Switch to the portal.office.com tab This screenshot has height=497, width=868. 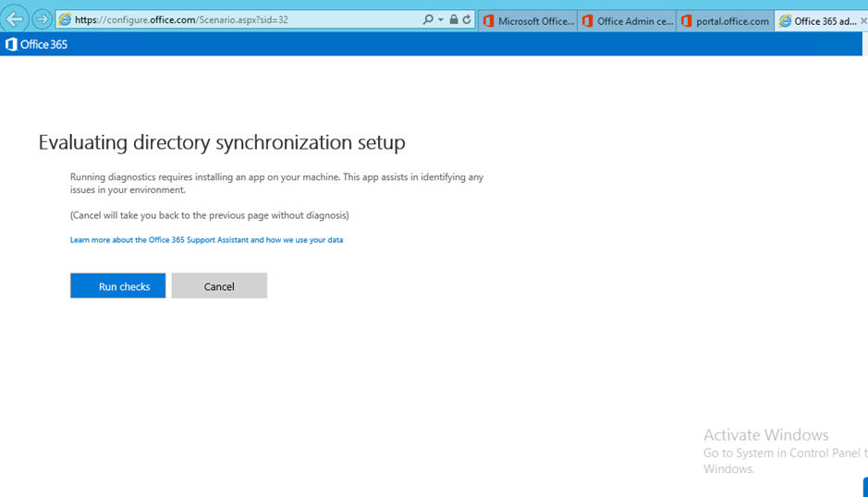tap(725, 21)
